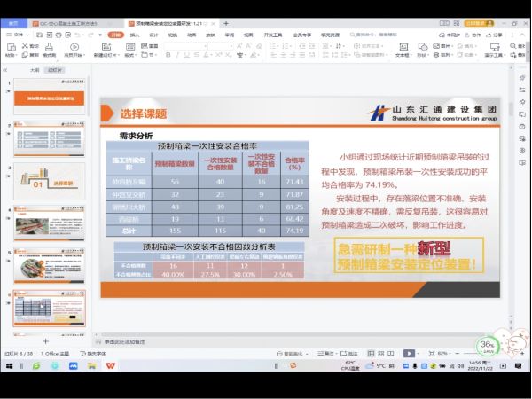Screen dimensions: 532x399
Task: Start slideshow with status bar play button
Action: pyautogui.click(x=408, y=352)
